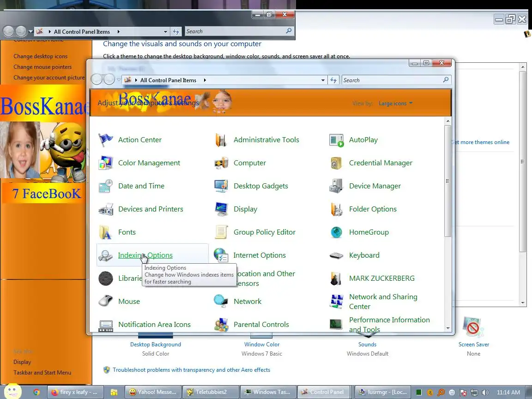The image size is (532, 399).
Task: Click Personalization themes scrollbar thumb
Action: (x=522, y=161)
